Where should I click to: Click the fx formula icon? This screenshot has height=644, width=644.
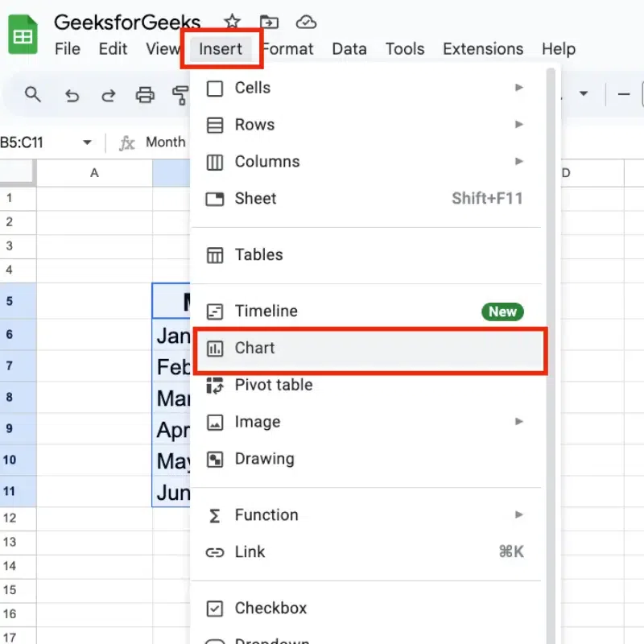(x=127, y=143)
